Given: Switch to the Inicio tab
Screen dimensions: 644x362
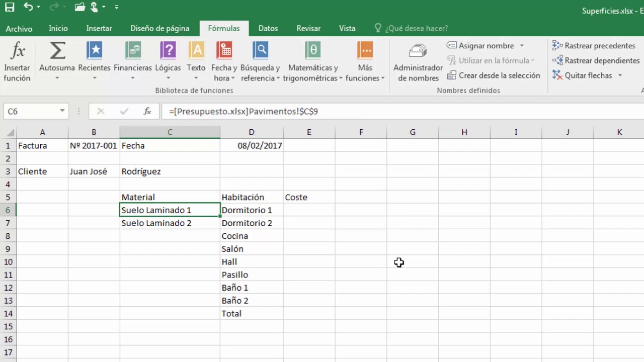Looking at the screenshot, I should pos(58,29).
